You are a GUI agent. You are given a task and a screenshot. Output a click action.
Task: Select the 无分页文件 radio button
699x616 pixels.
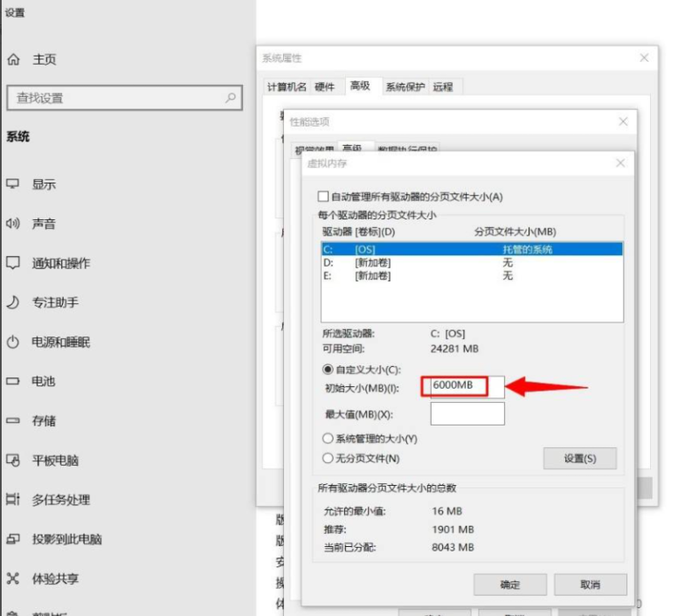click(328, 458)
